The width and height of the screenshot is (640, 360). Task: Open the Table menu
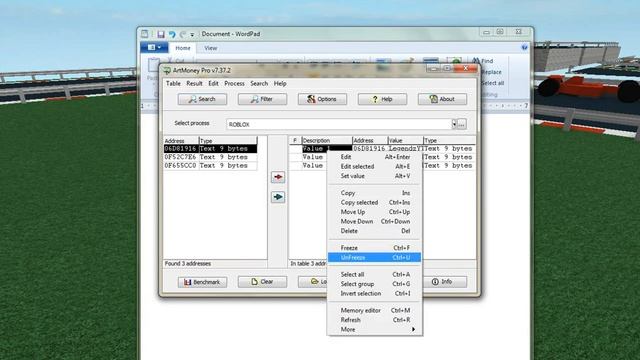click(x=173, y=83)
